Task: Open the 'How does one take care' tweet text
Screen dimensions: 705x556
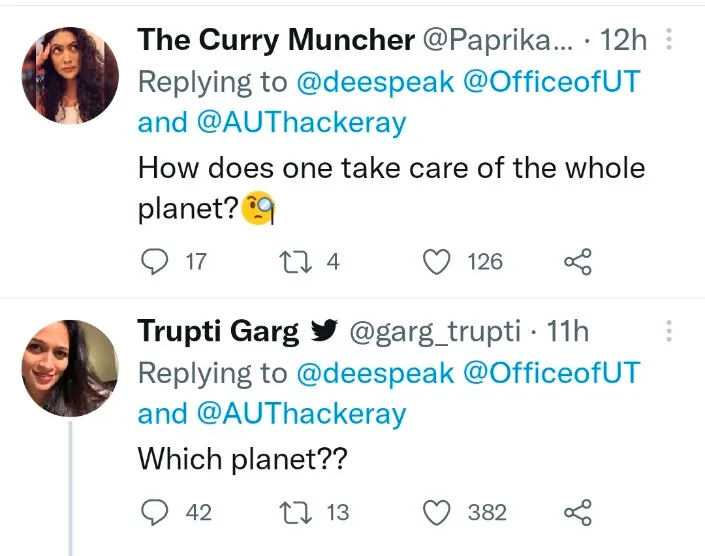Action: (x=391, y=188)
